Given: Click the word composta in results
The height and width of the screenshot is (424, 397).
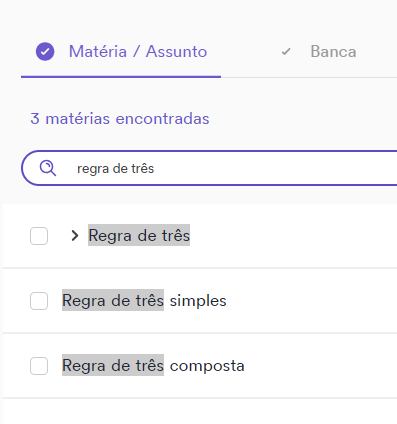Looking at the screenshot, I should (x=207, y=366).
